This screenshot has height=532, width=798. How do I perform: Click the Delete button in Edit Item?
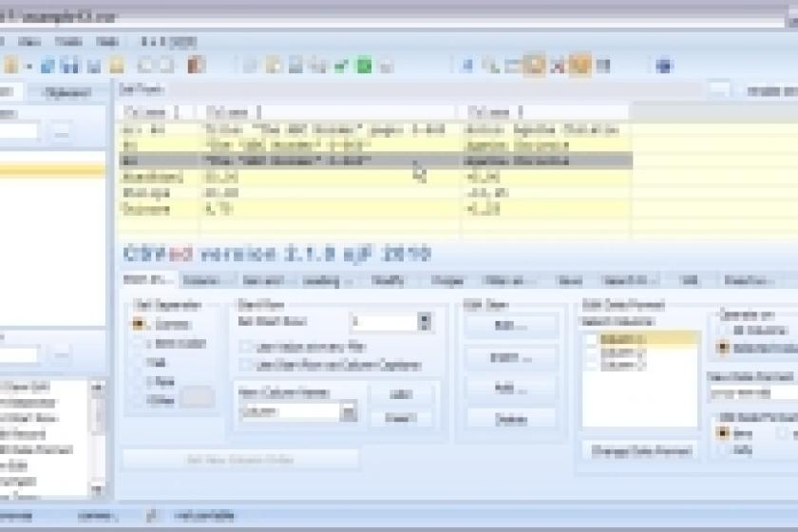click(510, 420)
